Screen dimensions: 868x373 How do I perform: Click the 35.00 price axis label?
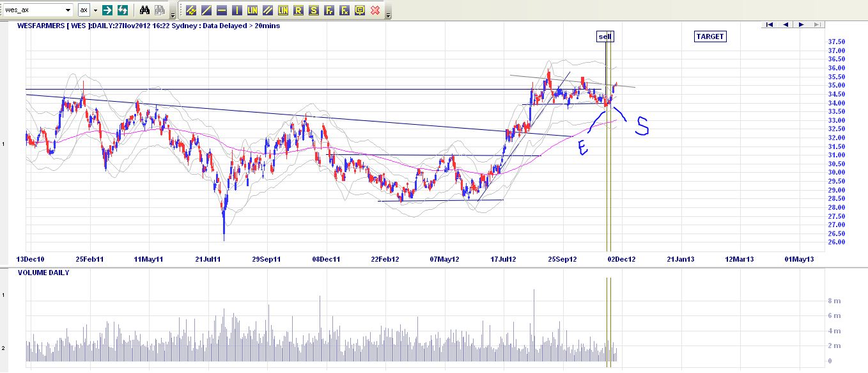pyautogui.click(x=837, y=86)
